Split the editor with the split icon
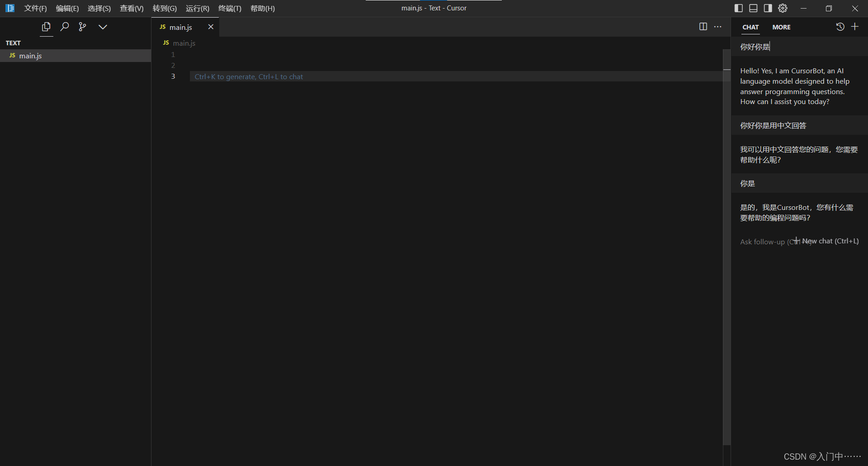This screenshot has width=868, height=466. tap(703, 27)
